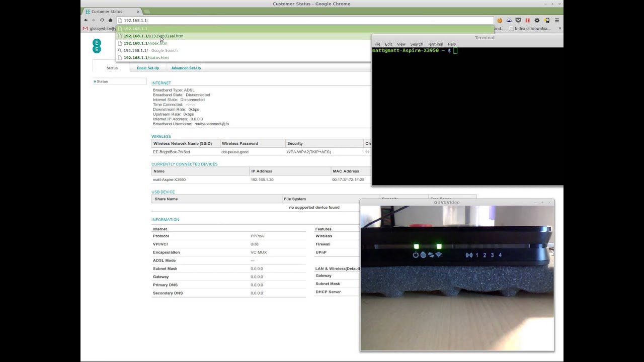Open the Terminal window's Edit menu
Image resolution: width=644 pixels, height=362 pixels.
click(388, 44)
